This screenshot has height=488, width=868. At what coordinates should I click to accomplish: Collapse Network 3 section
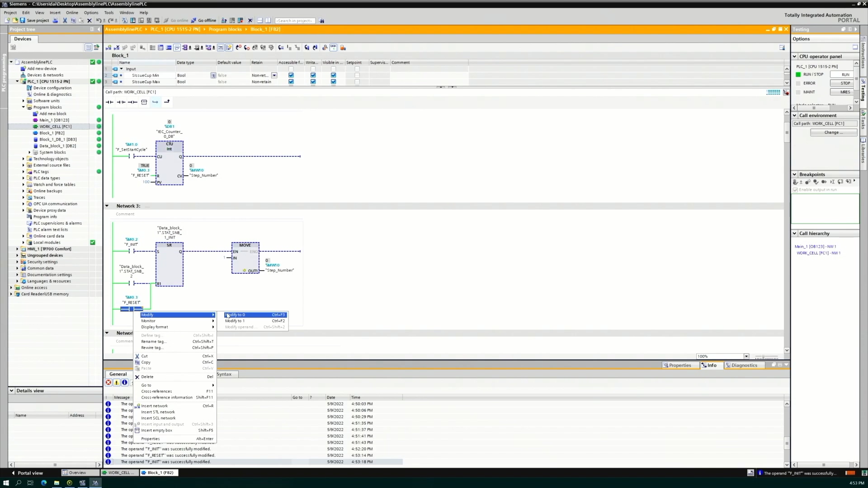pyautogui.click(x=107, y=206)
